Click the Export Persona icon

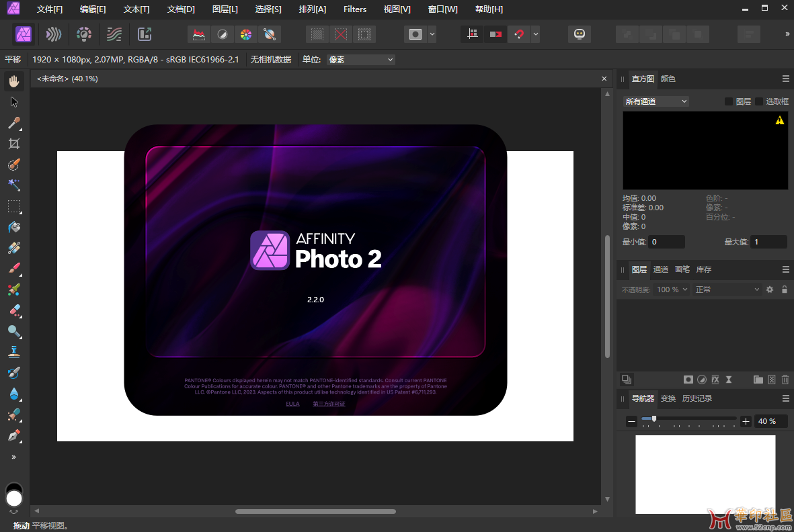(145, 34)
